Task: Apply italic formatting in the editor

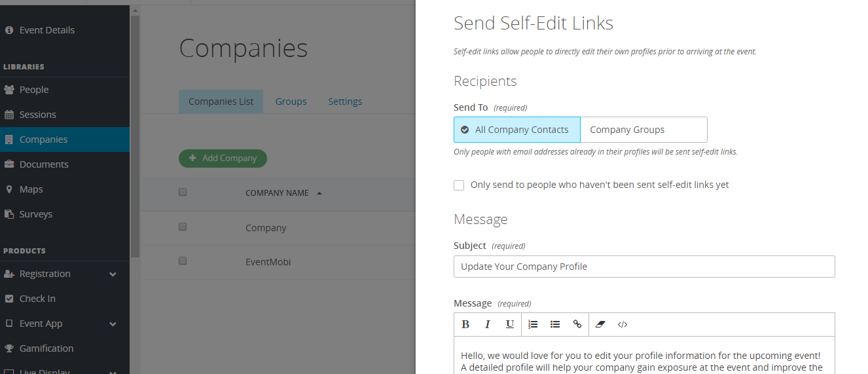Action: 488,324
